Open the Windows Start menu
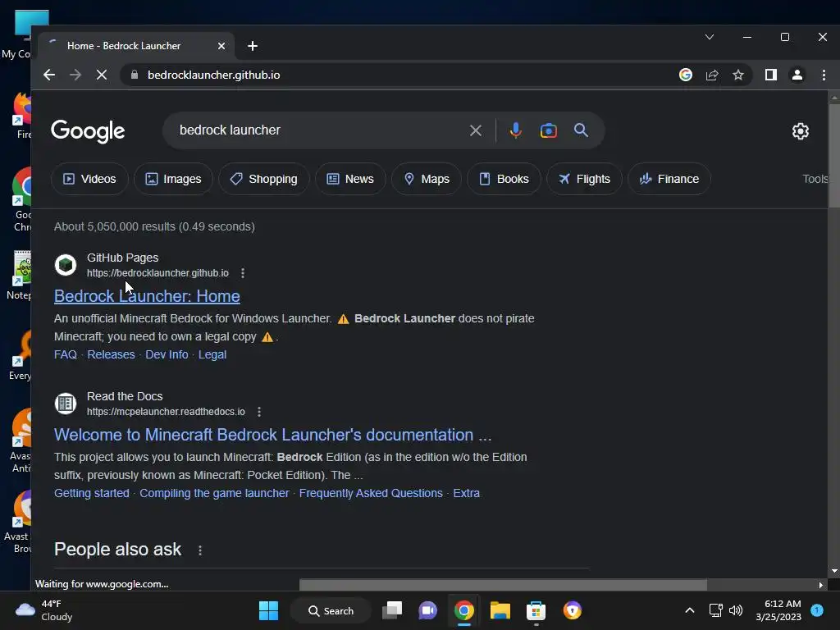Screen dimensions: 840x630 tap(268, 610)
